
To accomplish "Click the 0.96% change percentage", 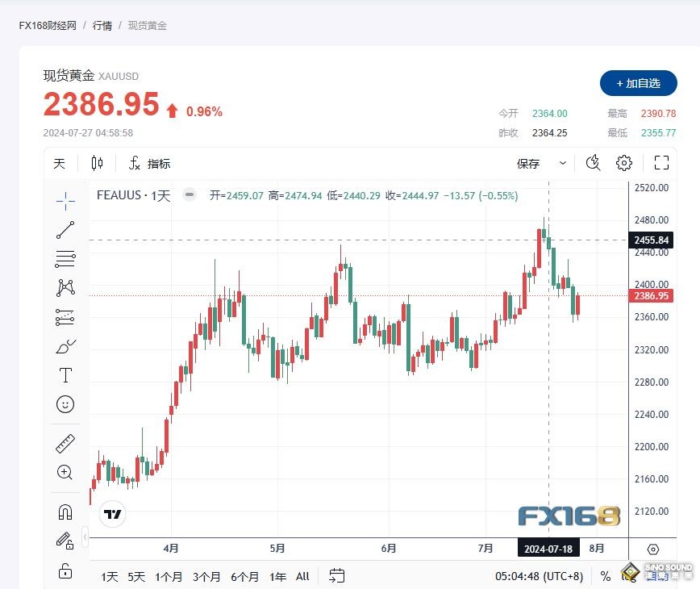I will (x=204, y=111).
